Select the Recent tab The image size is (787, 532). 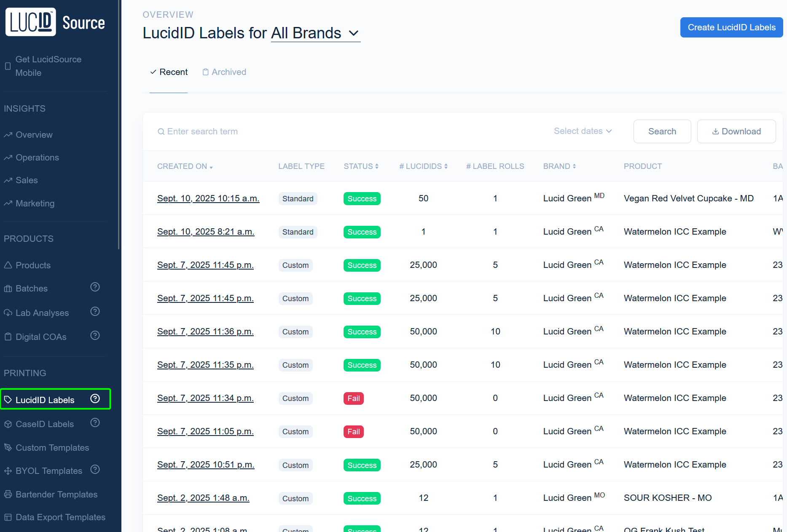pyautogui.click(x=169, y=72)
